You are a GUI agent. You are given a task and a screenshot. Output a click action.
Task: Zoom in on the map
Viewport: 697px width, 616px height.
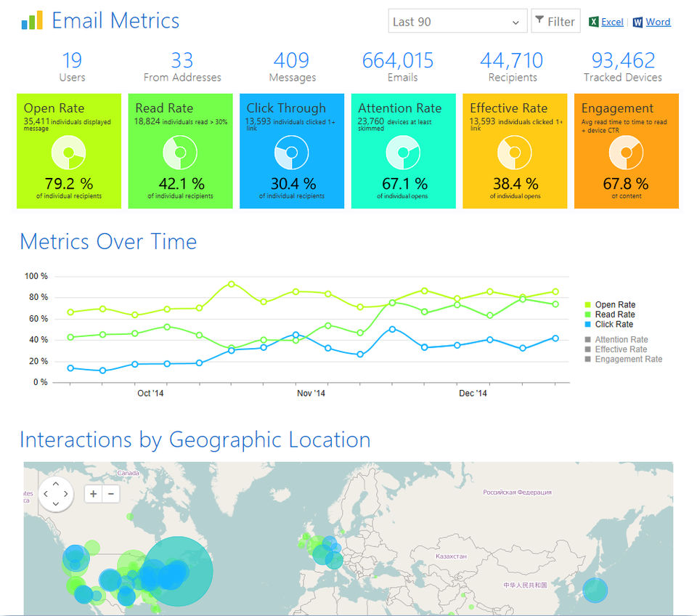[94, 494]
